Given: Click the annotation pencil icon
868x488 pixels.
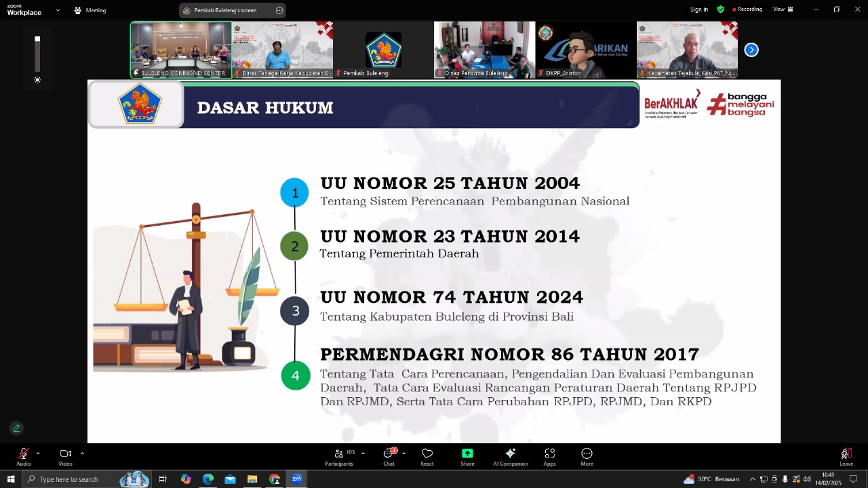Looking at the screenshot, I should [16, 428].
